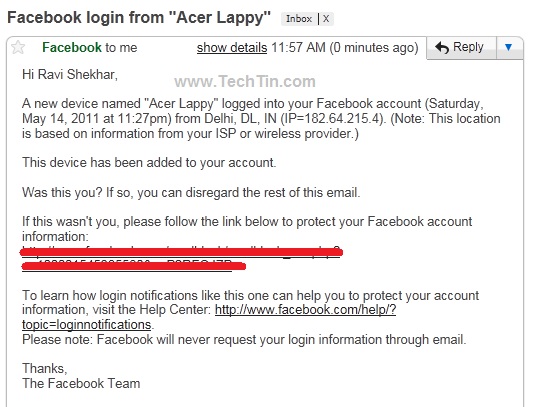
Task: Remove the Inbox label using X
Action: (x=326, y=19)
